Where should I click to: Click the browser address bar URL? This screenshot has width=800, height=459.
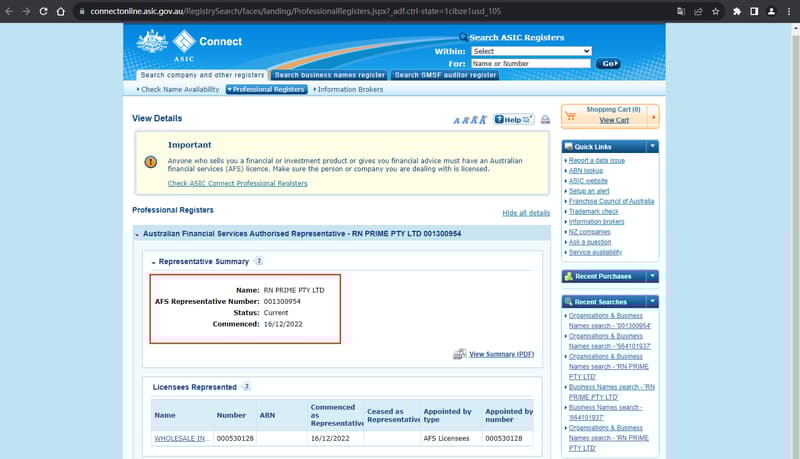point(296,11)
